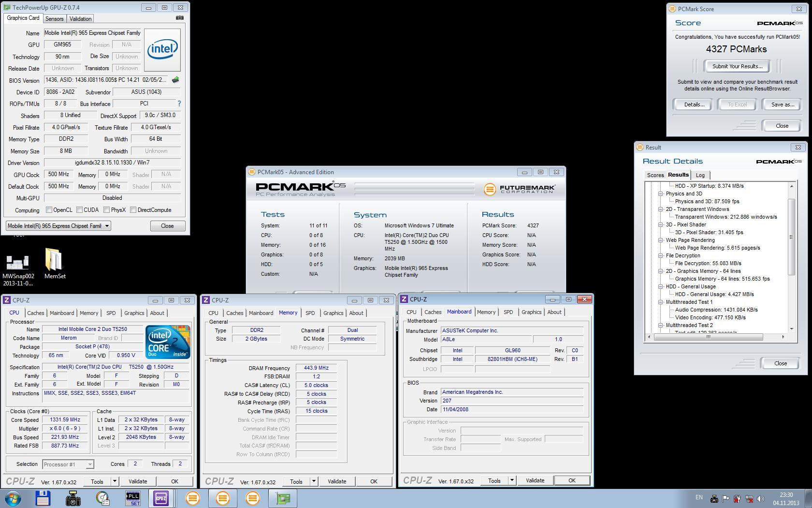
Task: Switch to CPU-Z via purple taskbar icon
Action: click(160, 498)
